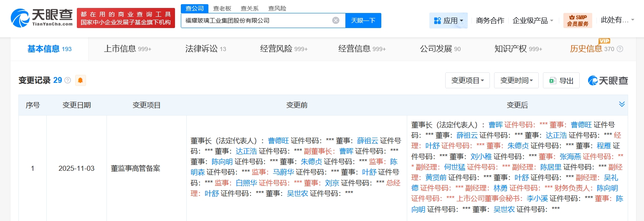The height and width of the screenshot is (221, 644).
Task: Open the 变更时间 filter dropdown
Action: [x=516, y=80]
